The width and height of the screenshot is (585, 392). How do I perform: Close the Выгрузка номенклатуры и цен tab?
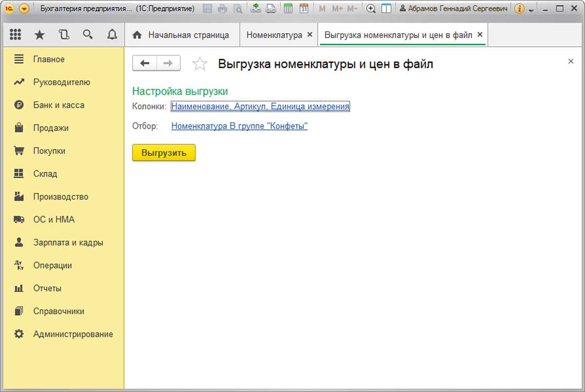click(480, 35)
